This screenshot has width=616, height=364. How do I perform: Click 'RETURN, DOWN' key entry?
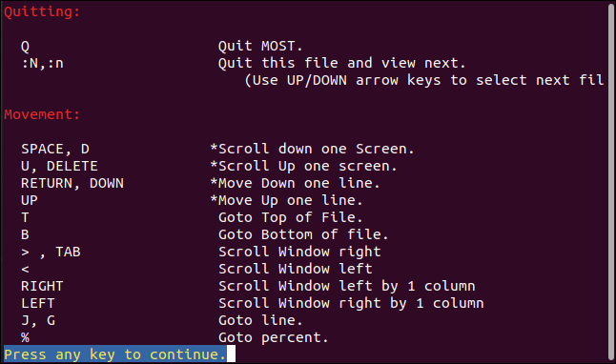pyautogui.click(x=72, y=183)
